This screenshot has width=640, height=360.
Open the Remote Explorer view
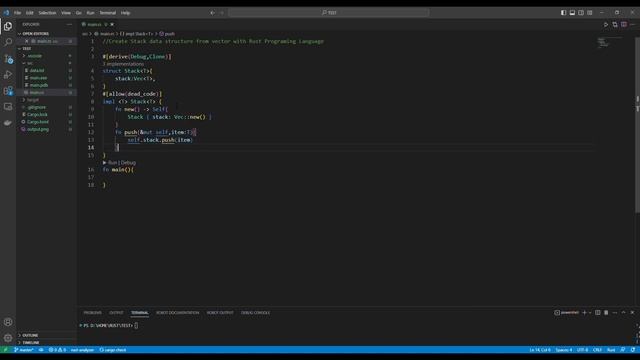(x=8, y=107)
